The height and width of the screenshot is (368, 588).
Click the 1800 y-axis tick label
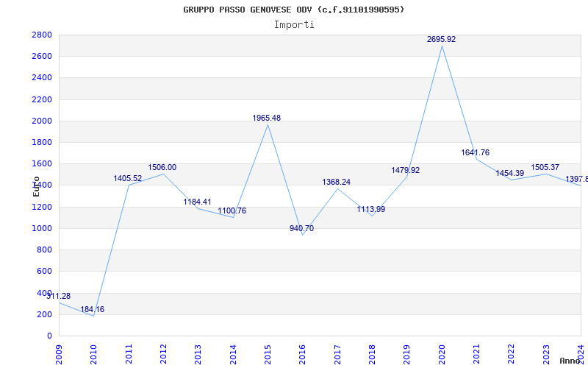pyautogui.click(x=42, y=142)
